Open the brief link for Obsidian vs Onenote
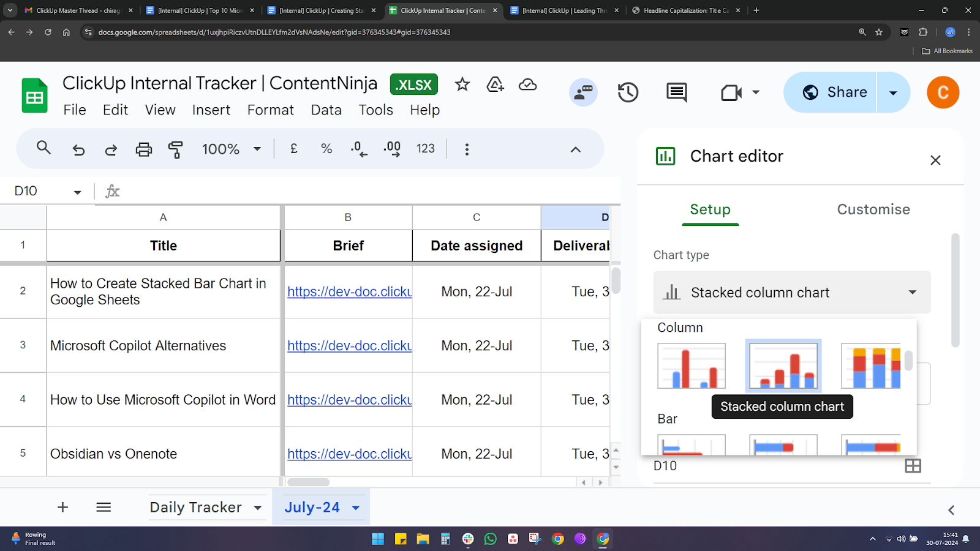980x551 pixels. pyautogui.click(x=350, y=454)
